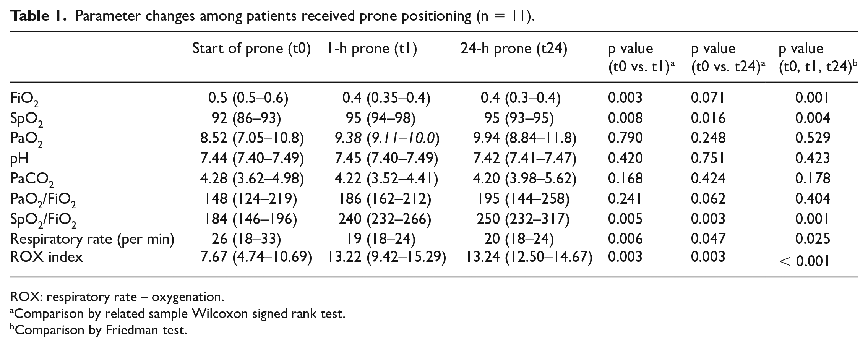Viewport: 868px width, 347px height.
Task: Click the 'ROX: respiratory rate – oxygenation' footnote
Action: [x=117, y=297]
